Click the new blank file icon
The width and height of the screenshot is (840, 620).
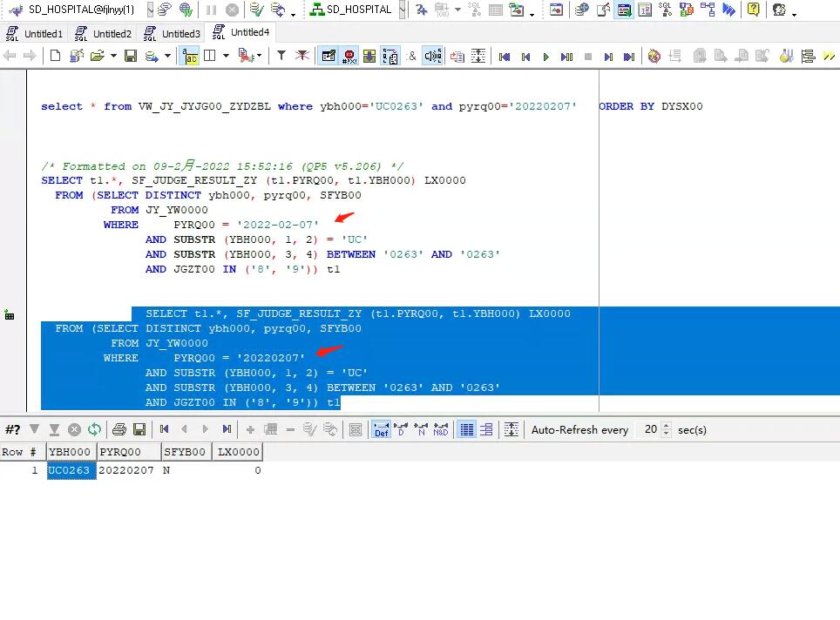coord(55,56)
